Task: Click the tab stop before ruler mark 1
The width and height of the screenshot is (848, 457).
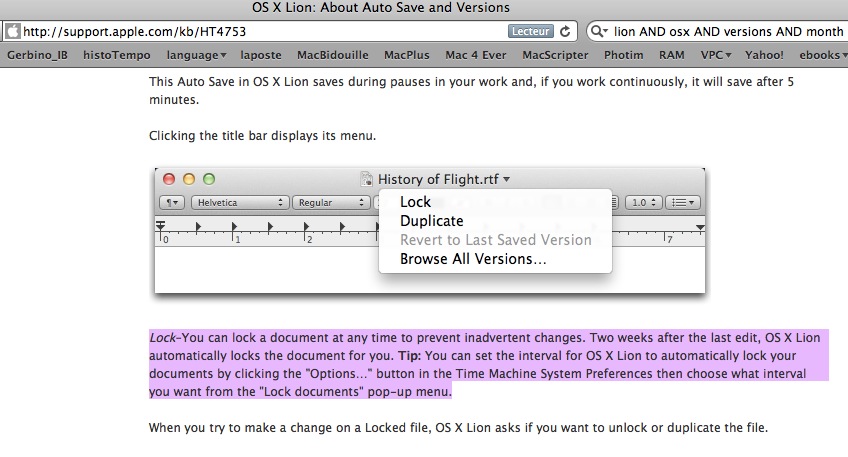Action: [198, 227]
